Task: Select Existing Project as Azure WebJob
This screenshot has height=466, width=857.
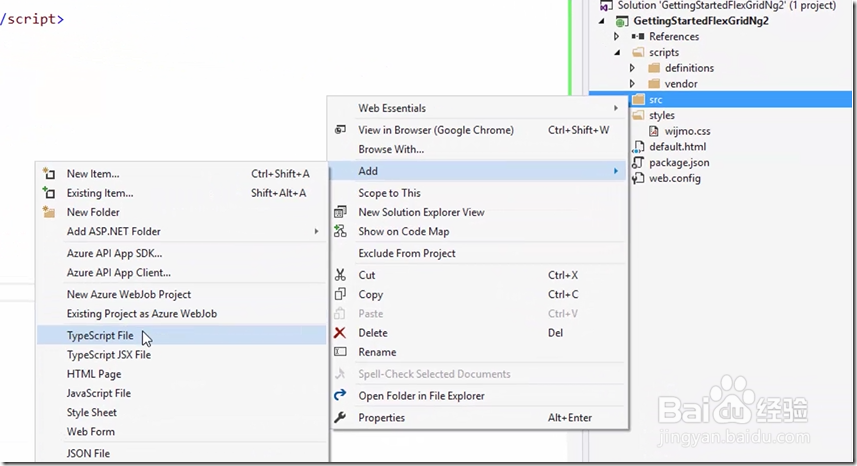Action: (181, 314)
